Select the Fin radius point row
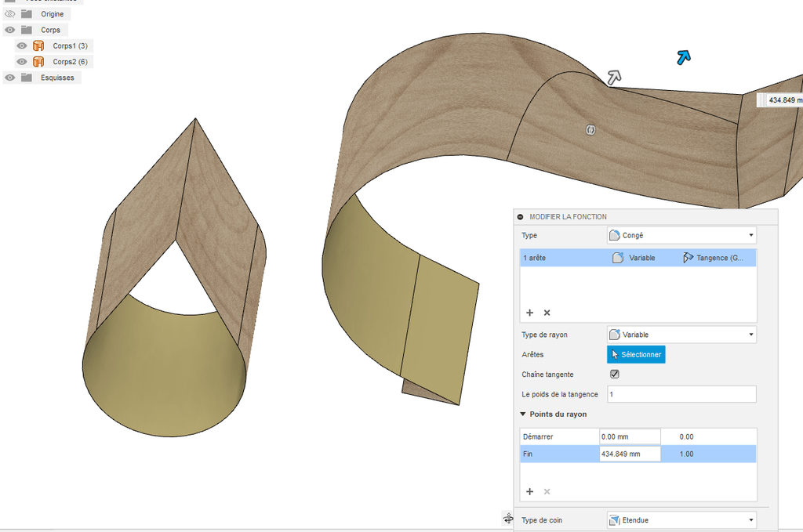The width and height of the screenshot is (803, 532). click(638, 454)
